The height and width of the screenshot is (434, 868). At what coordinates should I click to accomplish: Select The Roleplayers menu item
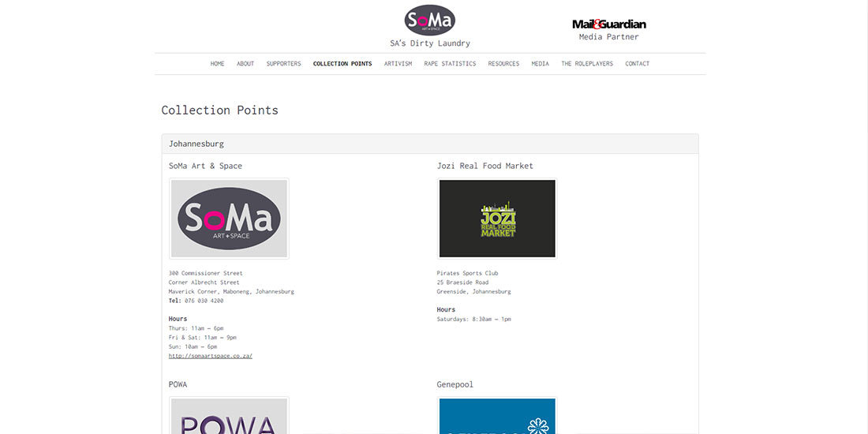[x=587, y=64]
